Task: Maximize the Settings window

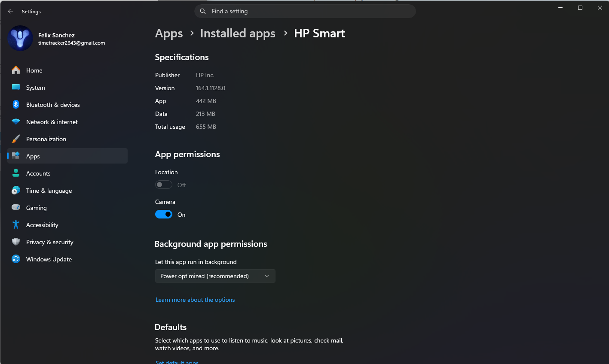Action: pos(580,8)
